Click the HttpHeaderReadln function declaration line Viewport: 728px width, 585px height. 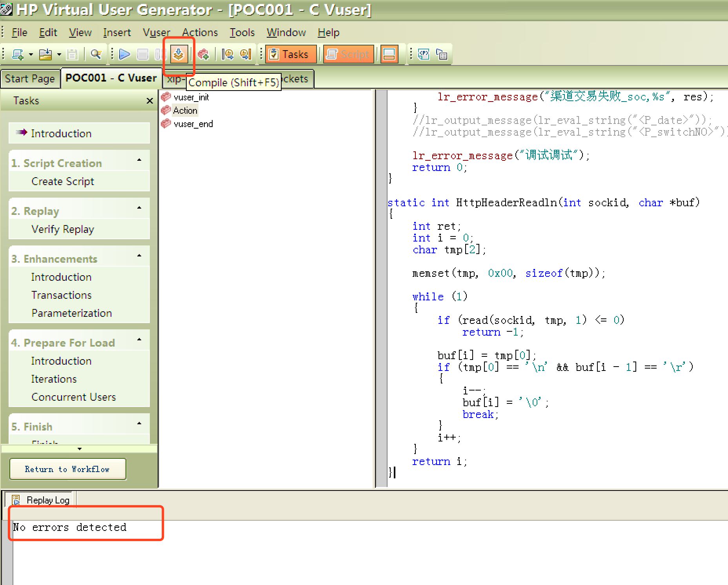pyautogui.click(x=544, y=203)
